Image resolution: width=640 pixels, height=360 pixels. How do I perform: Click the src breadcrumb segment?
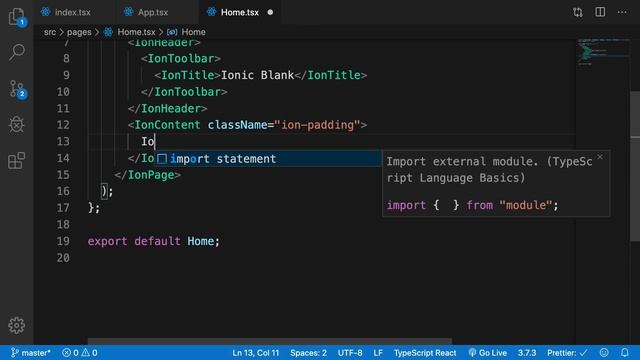coord(50,32)
